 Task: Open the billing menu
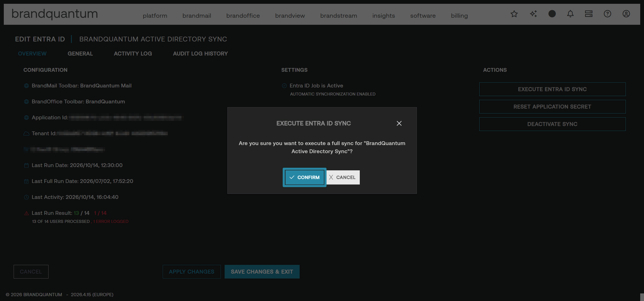coord(459,16)
